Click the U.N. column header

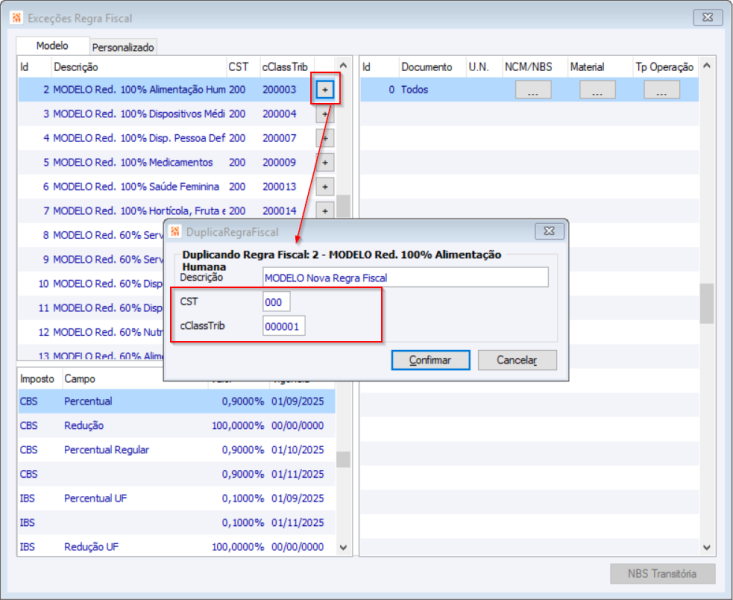coord(484,67)
